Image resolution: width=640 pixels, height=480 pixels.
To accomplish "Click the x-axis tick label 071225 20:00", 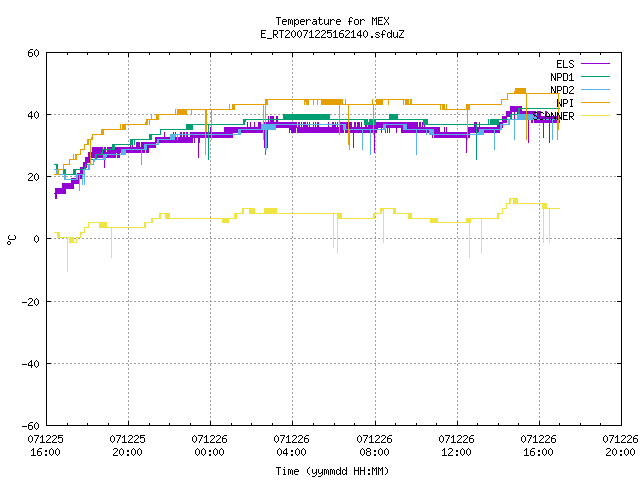I will [x=127, y=446].
